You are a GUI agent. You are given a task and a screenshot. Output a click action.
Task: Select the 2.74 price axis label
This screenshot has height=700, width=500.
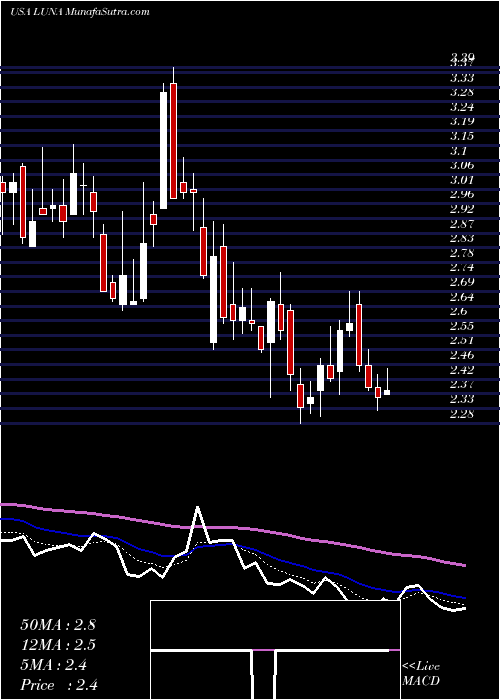point(462,267)
